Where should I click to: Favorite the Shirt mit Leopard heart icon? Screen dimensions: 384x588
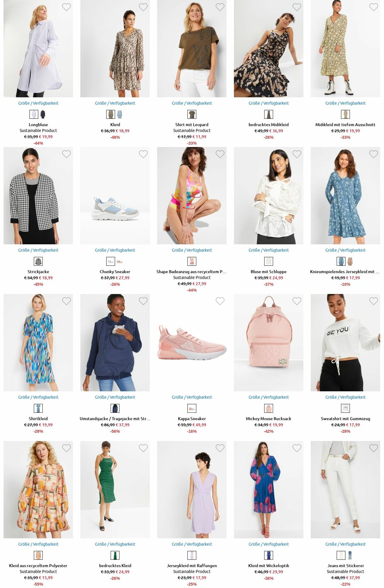(220, 7)
